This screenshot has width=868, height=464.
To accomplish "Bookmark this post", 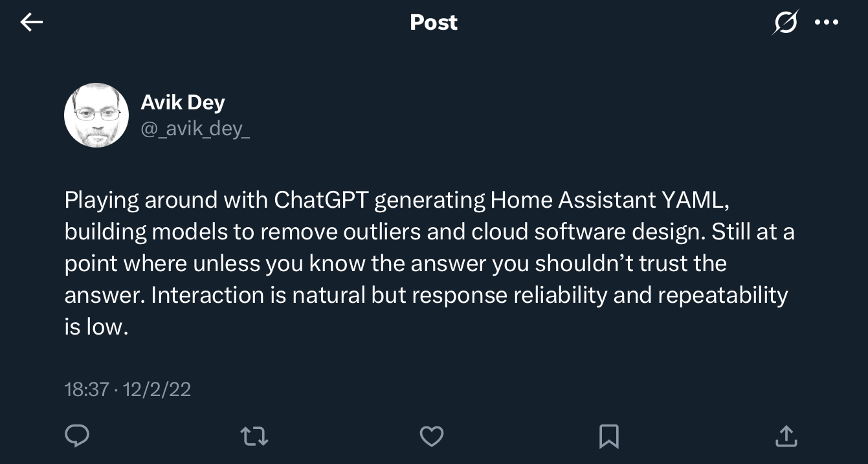I will (609, 436).
